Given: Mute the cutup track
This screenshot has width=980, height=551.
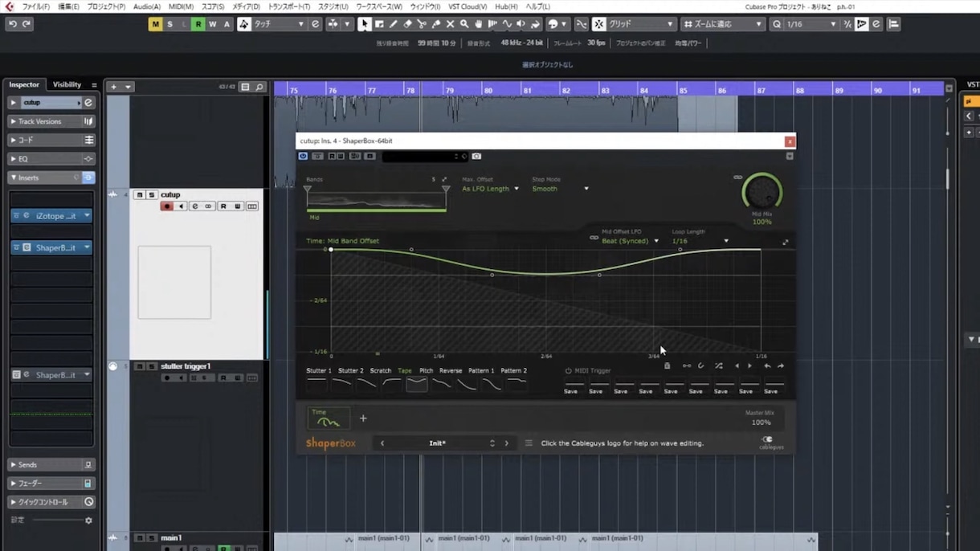Looking at the screenshot, I should (x=140, y=195).
